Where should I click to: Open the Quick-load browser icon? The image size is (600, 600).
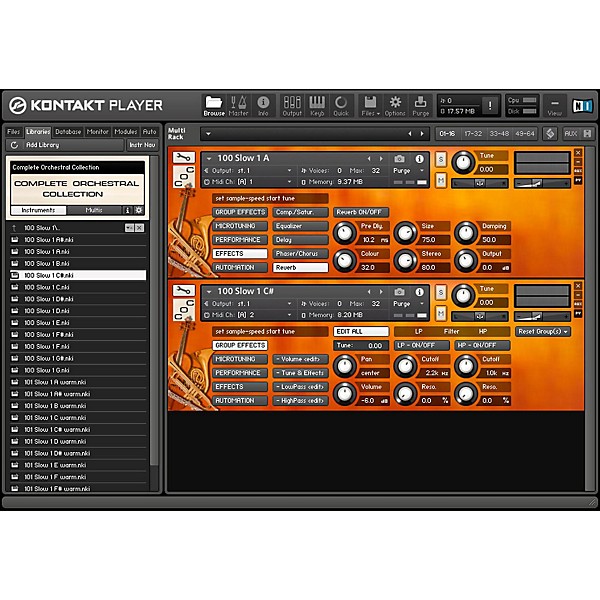(x=341, y=105)
